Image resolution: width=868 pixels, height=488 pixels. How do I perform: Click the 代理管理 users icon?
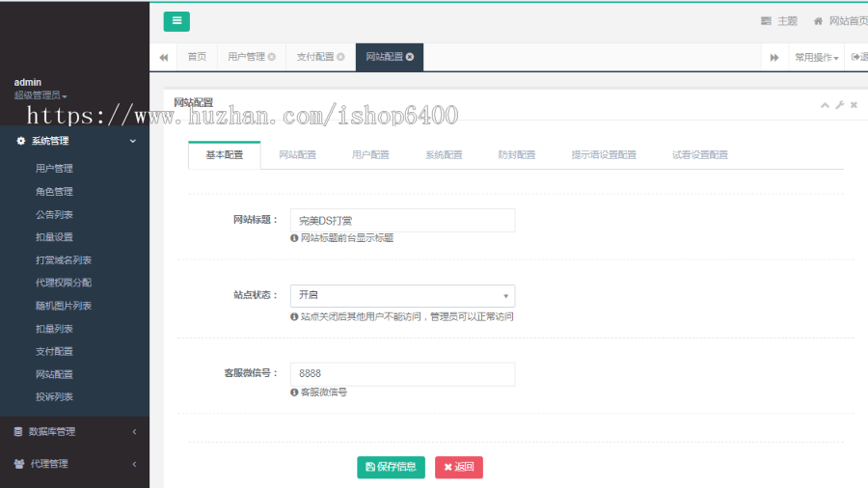[19, 464]
